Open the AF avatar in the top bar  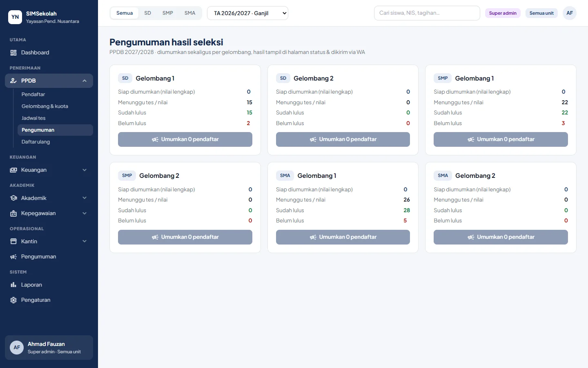click(x=570, y=13)
